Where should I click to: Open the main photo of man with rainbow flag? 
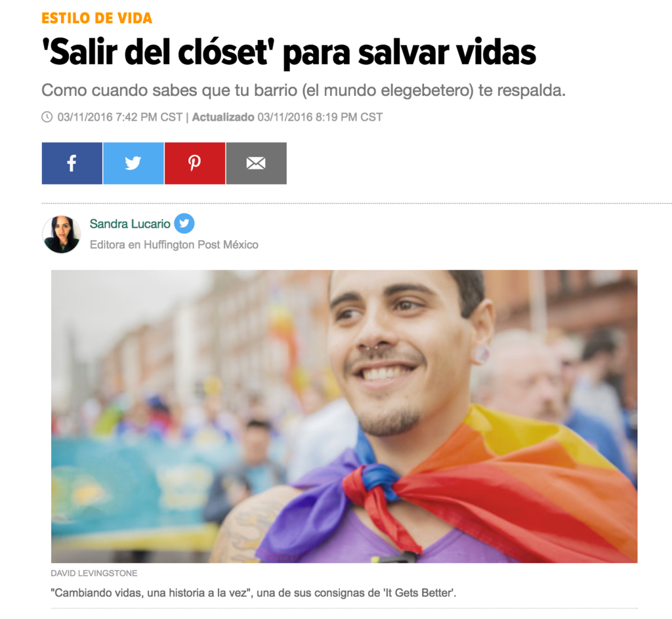344,416
